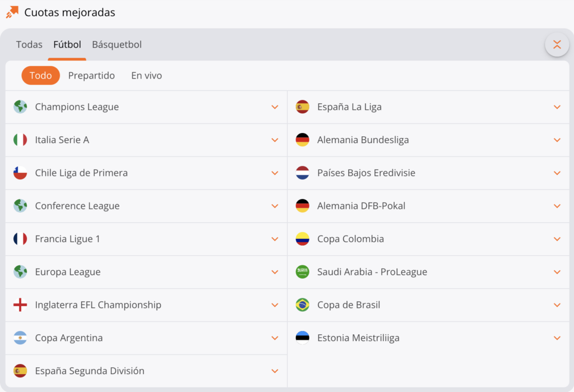The width and height of the screenshot is (574, 392).
Task: Click the Chile flag icon
Action: pyautogui.click(x=20, y=173)
